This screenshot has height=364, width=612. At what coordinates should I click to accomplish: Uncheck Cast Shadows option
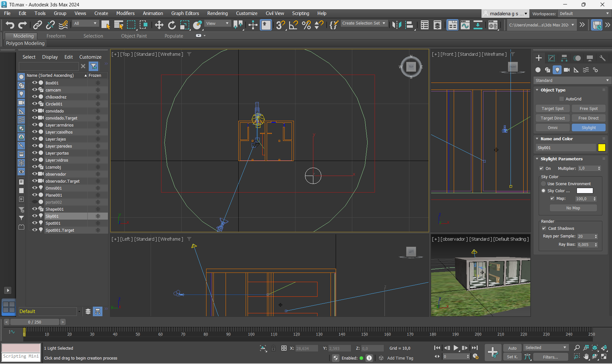(x=544, y=229)
